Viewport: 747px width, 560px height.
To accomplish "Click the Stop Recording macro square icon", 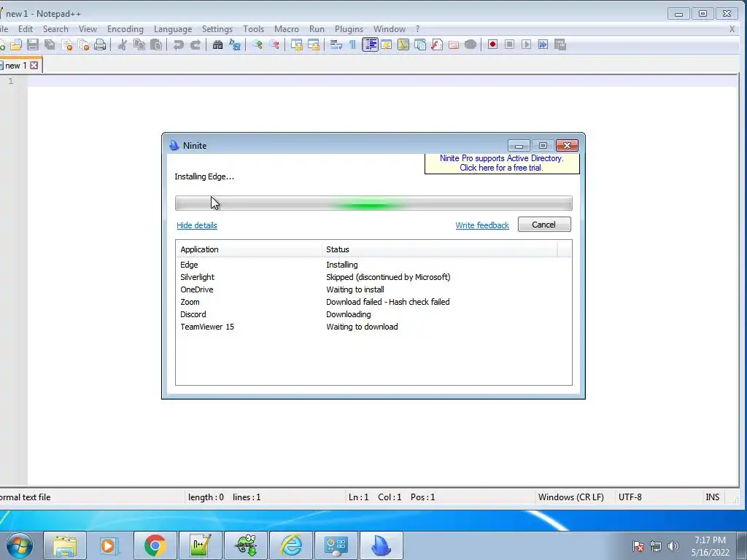I will point(509,44).
